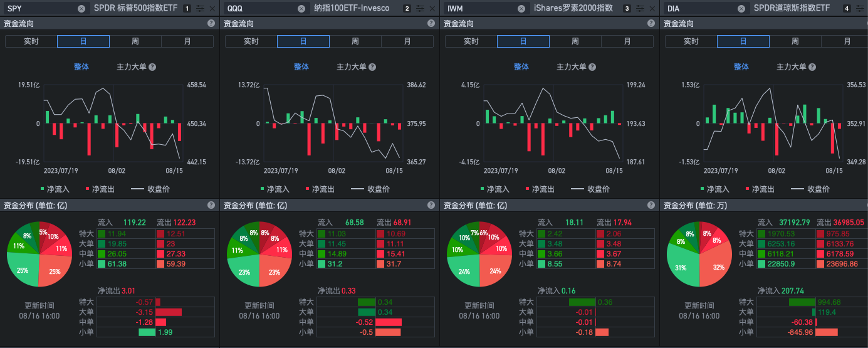
Task: Select 主力大单 view in SPY panel
Action: (132, 67)
